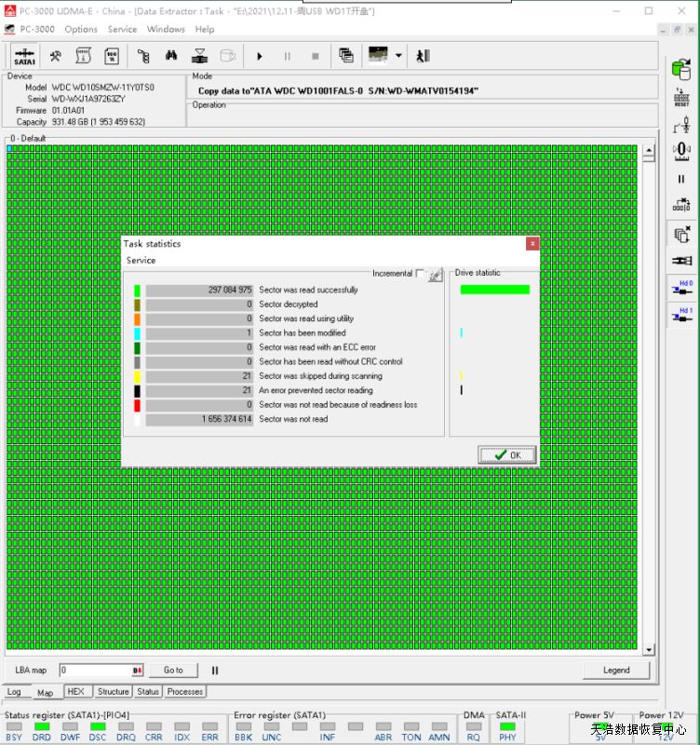
Task: Switch to the Structure tab
Action: click(114, 692)
